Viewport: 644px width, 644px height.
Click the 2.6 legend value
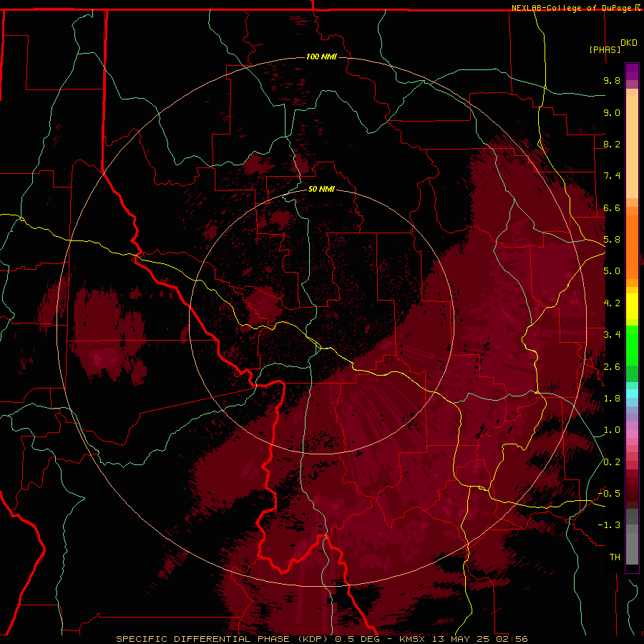(x=612, y=367)
